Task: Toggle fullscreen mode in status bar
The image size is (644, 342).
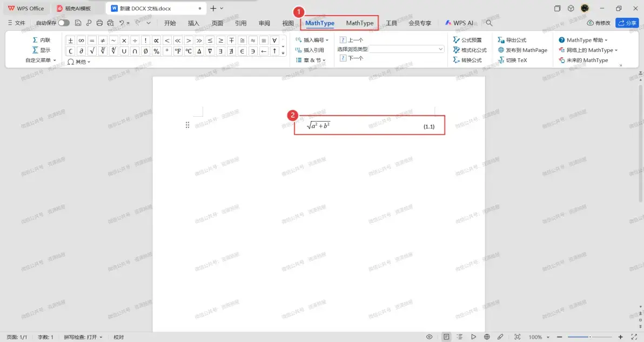Action: pyautogui.click(x=634, y=337)
